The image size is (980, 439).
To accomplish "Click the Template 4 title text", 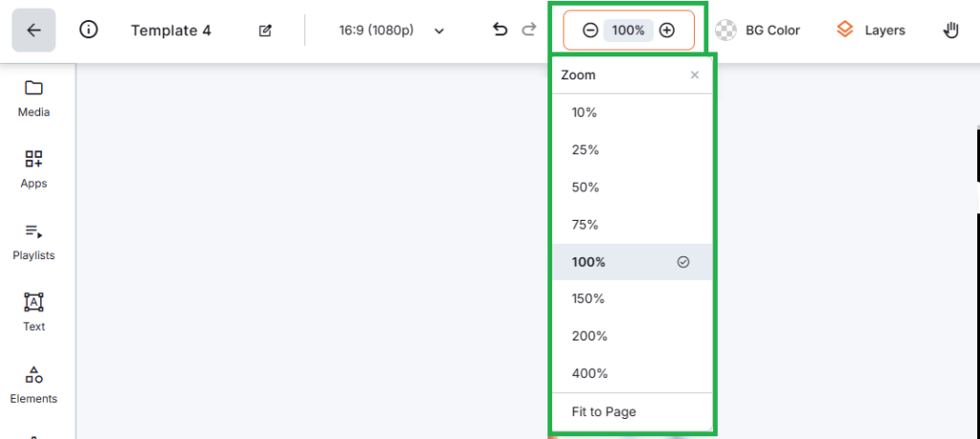I will click(x=170, y=31).
